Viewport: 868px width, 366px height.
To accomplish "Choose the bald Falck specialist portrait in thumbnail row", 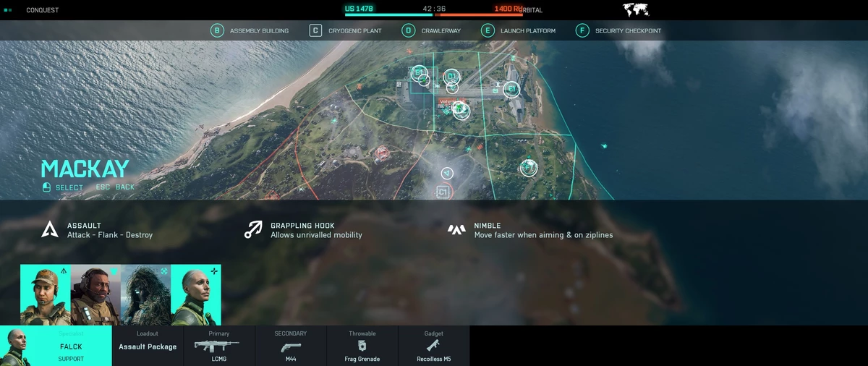I will click(196, 294).
